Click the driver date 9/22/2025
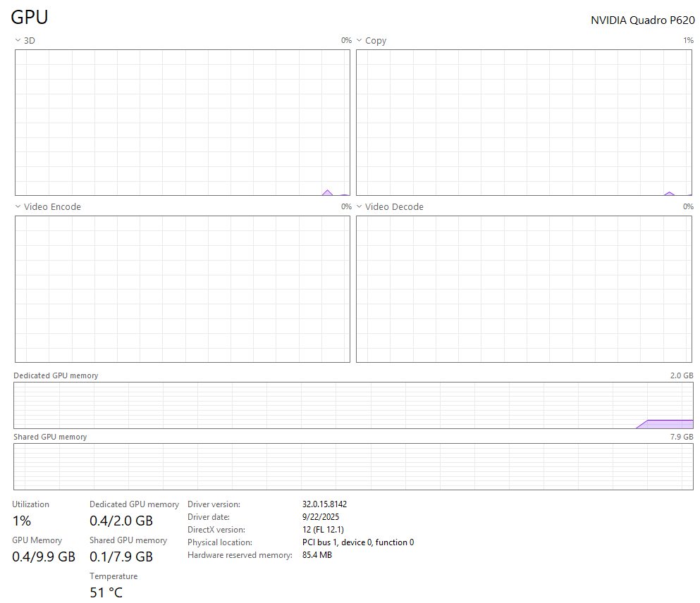Image resolution: width=700 pixels, height=603 pixels. point(321,517)
